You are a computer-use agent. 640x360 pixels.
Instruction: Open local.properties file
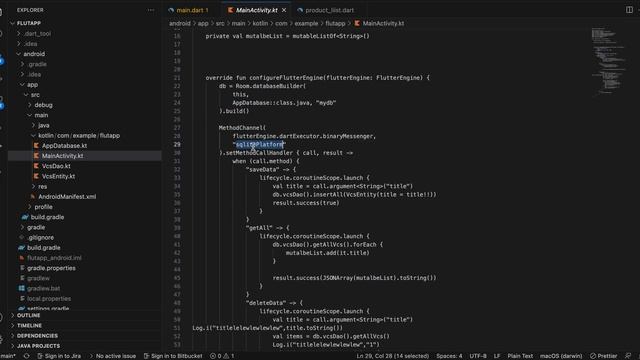tap(49, 299)
